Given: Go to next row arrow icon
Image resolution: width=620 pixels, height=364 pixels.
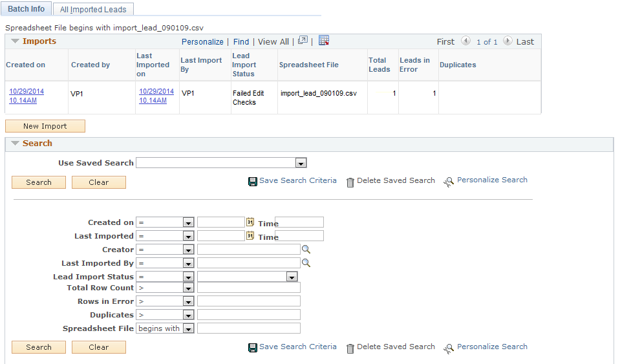Looking at the screenshot, I should (x=508, y=41).
